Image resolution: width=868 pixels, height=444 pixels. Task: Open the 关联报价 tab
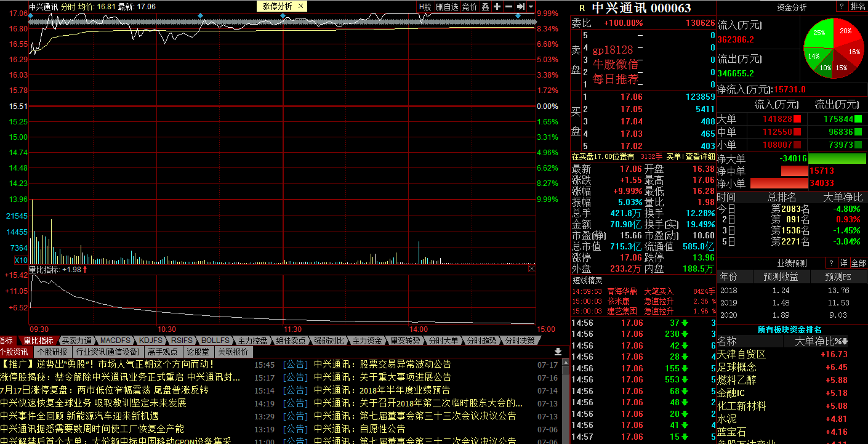click(x=233, y=352)
